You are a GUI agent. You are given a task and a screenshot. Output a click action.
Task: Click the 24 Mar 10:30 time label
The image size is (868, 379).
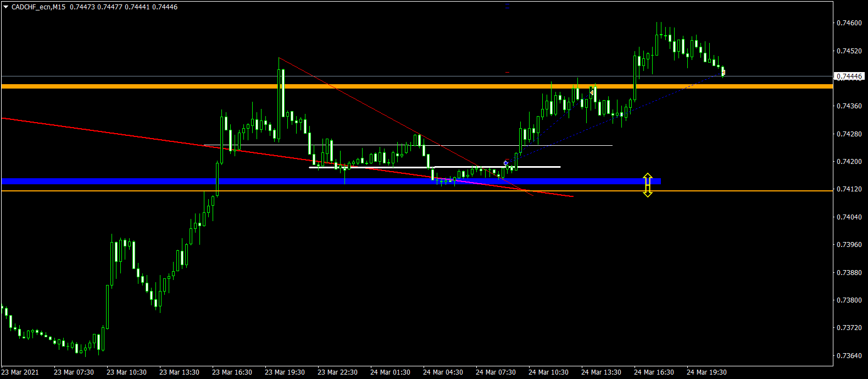point(549,372)
